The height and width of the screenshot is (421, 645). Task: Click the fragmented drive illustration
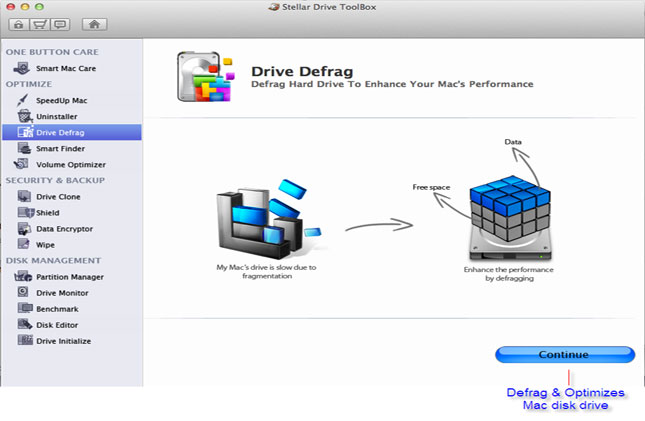(269, 219)
